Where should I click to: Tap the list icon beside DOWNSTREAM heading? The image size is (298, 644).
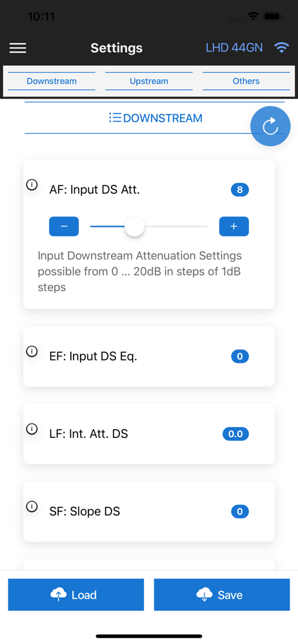(x=115, y=118)
